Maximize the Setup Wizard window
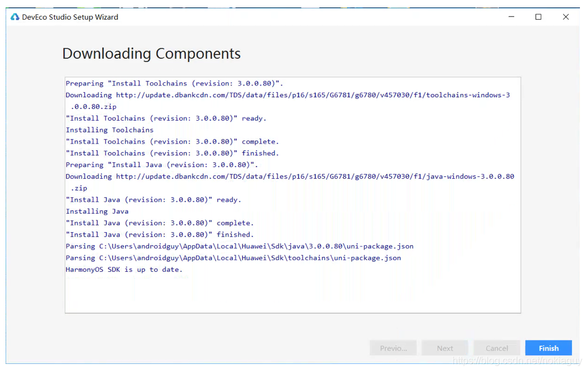The image size is (588, 372). point(538,17)
